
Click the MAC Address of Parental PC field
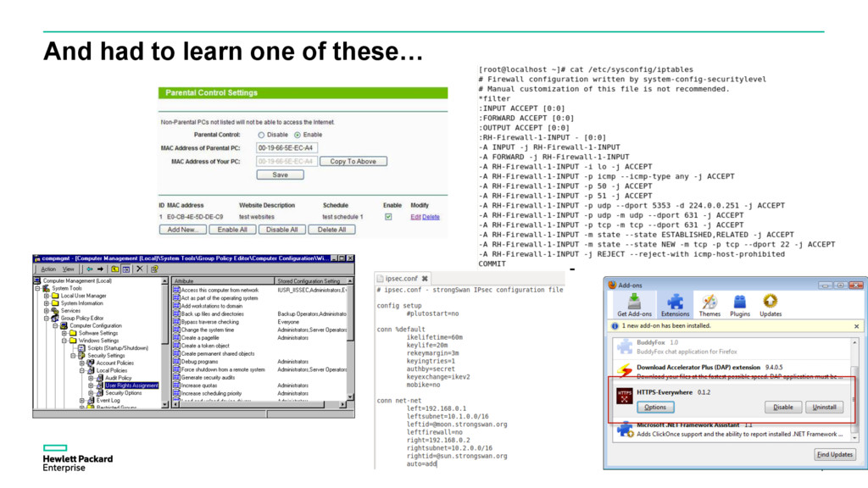coord(287,147)
